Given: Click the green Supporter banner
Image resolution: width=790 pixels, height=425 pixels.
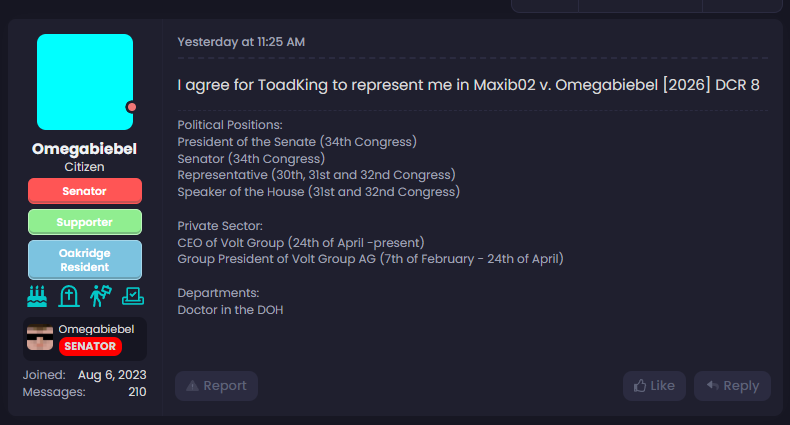Looking at the screenshot, I should pyautogui.click(x=85, y=221).
